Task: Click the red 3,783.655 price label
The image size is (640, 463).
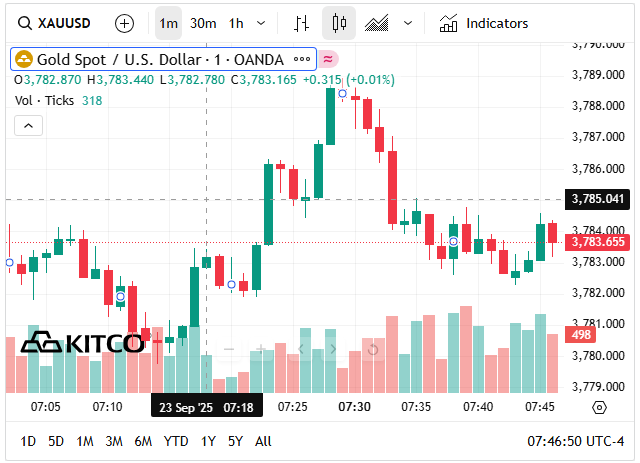Action: [x=597, y=241]
